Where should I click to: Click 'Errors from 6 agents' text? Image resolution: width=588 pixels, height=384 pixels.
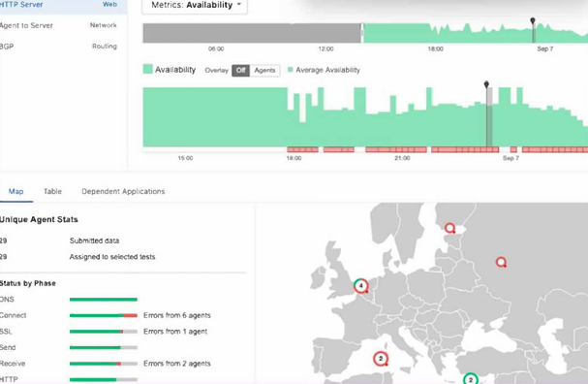tap(177, 315)
